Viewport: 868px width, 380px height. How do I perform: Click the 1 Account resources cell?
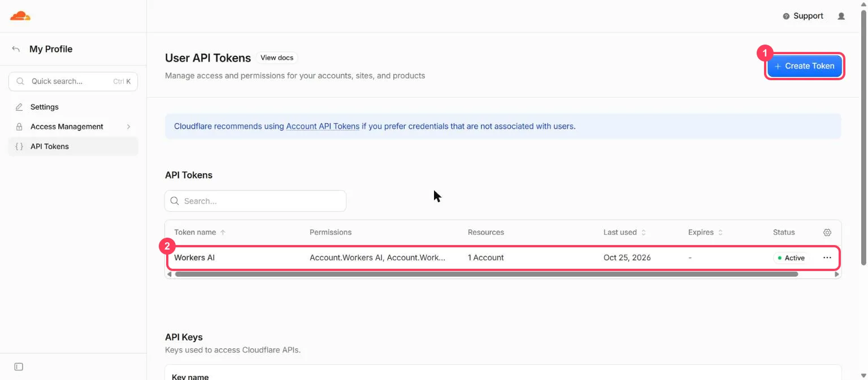(486, 257)
